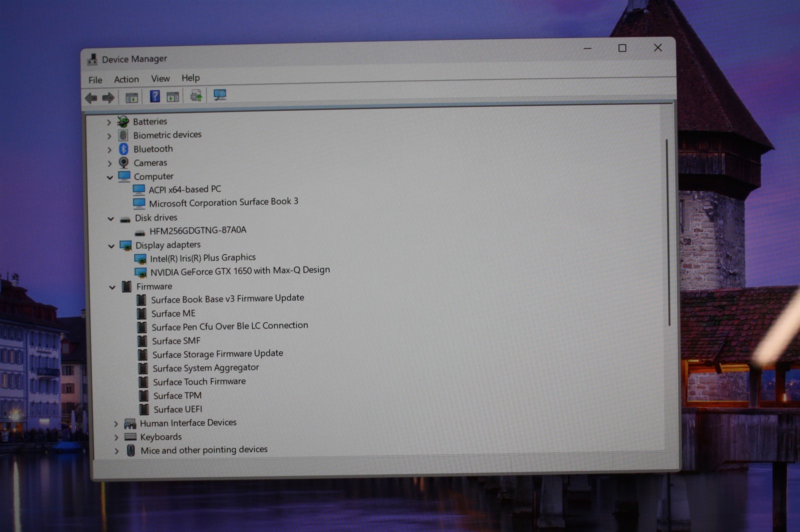The height and width of the screenshot is (532, 800).
Task: Expand the Keyboards node
Action: click(x=116, y=437)
